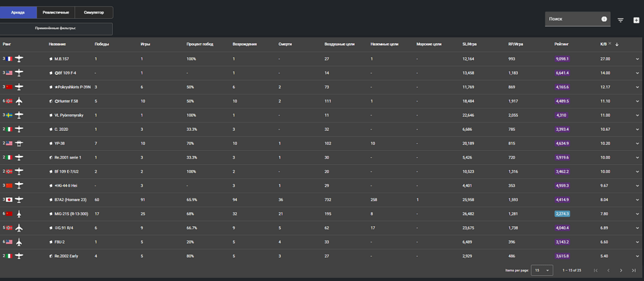The width and height of the screenshot is (644, 281).
Task: Go to next page arrow
Action: pyautogui.click(x=621, y=270)
